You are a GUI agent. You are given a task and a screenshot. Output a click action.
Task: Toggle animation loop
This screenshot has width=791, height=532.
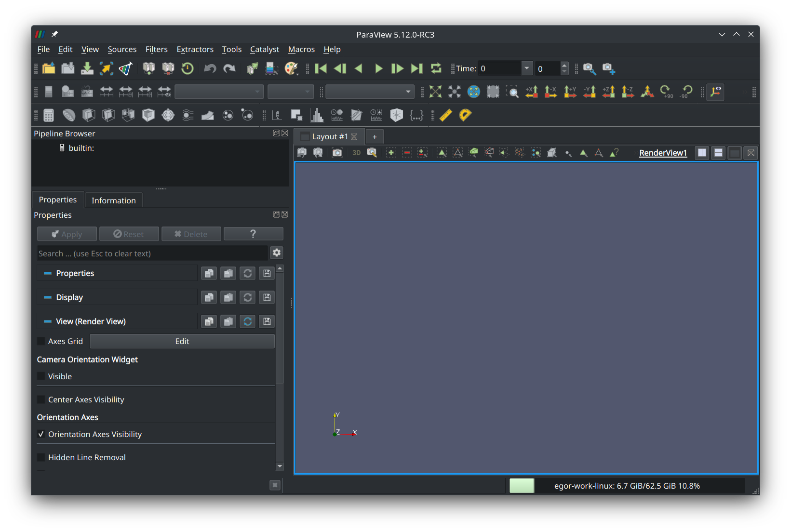(436, 68)
